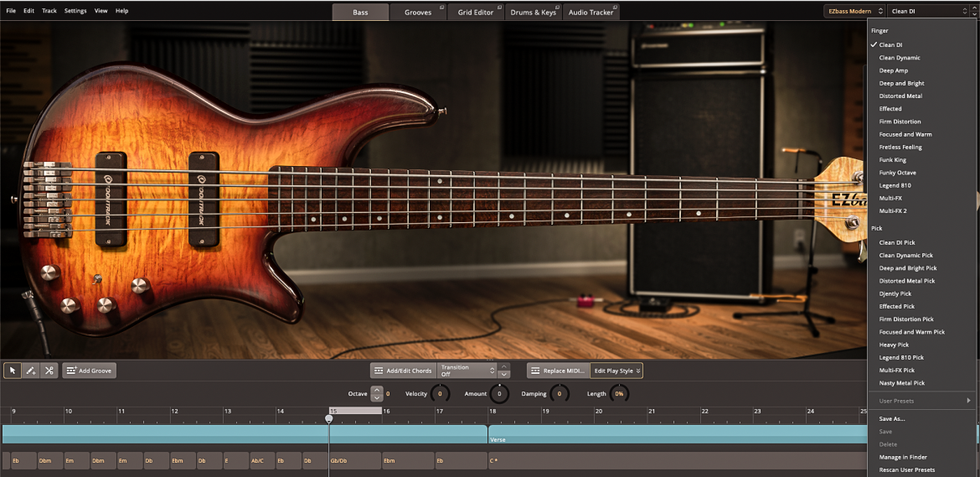Click the highlighted bar 15 ruler region
Image resolution: width=980 pixels, height=477 pixels.
click(356, 411)
